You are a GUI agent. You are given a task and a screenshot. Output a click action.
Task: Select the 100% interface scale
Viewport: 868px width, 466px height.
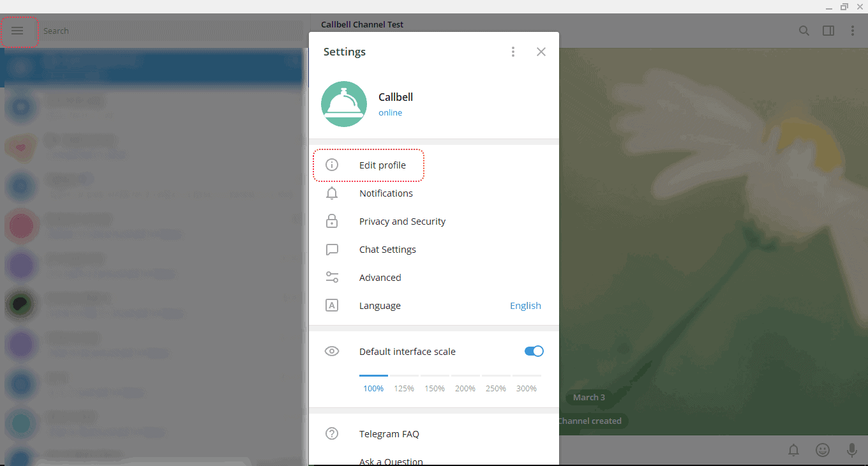373,388
